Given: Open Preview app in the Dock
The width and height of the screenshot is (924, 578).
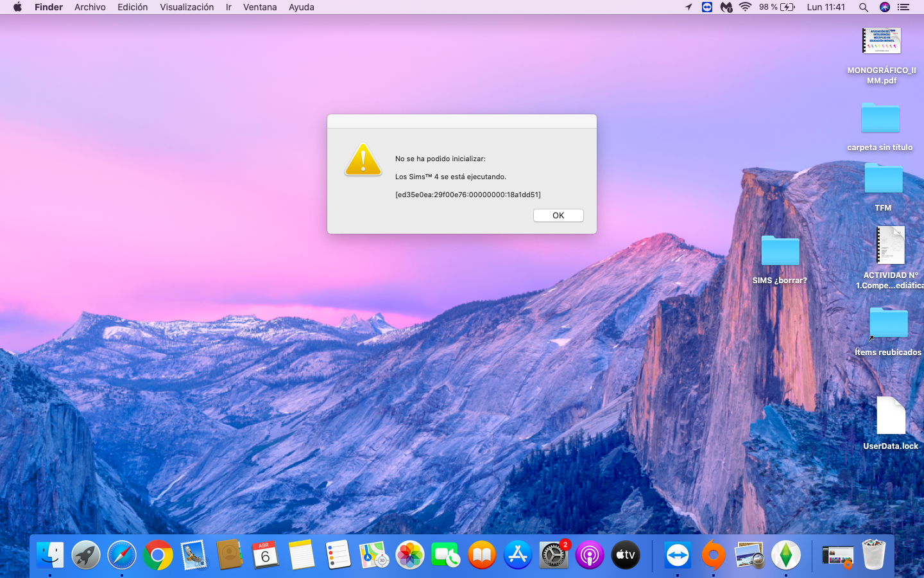Looking at the screenshot, I should (749, 555).
